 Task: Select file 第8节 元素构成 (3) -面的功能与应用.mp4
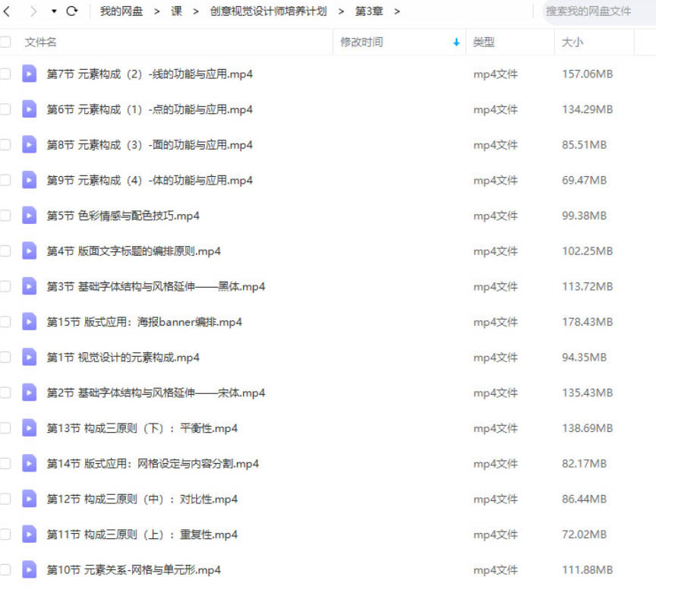point(150,144)
